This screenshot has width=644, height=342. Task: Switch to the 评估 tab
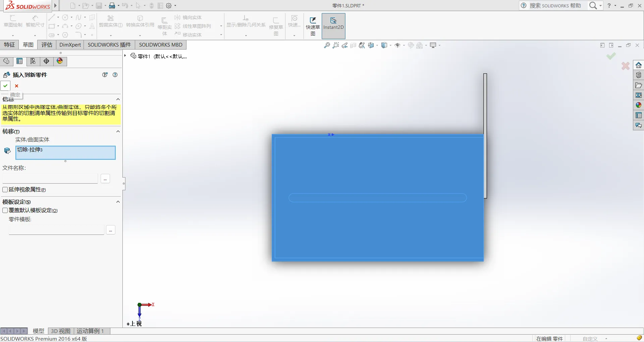tap(47, 45)
